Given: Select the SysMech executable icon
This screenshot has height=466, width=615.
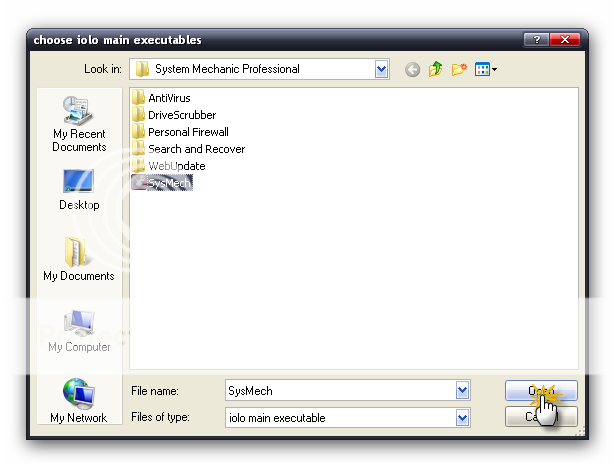Looking at the screenshot, I should pos(139,182).
